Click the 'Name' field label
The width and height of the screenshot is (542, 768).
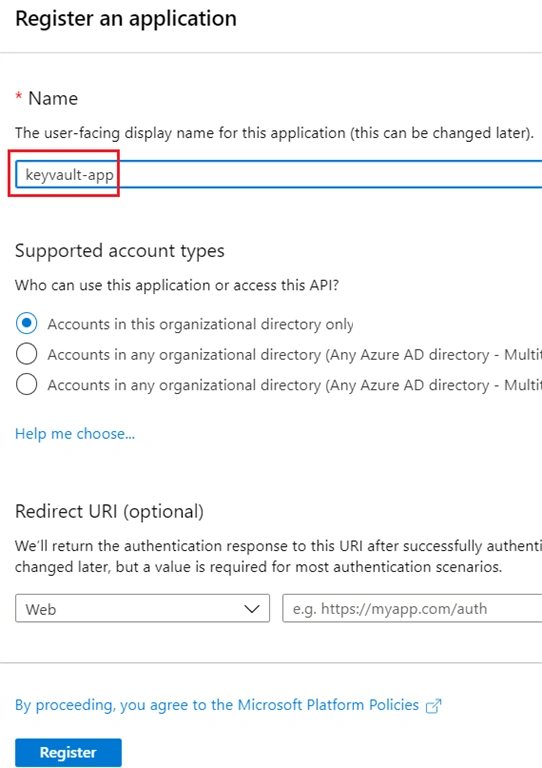pyautogui.click(x=53, y=98)
